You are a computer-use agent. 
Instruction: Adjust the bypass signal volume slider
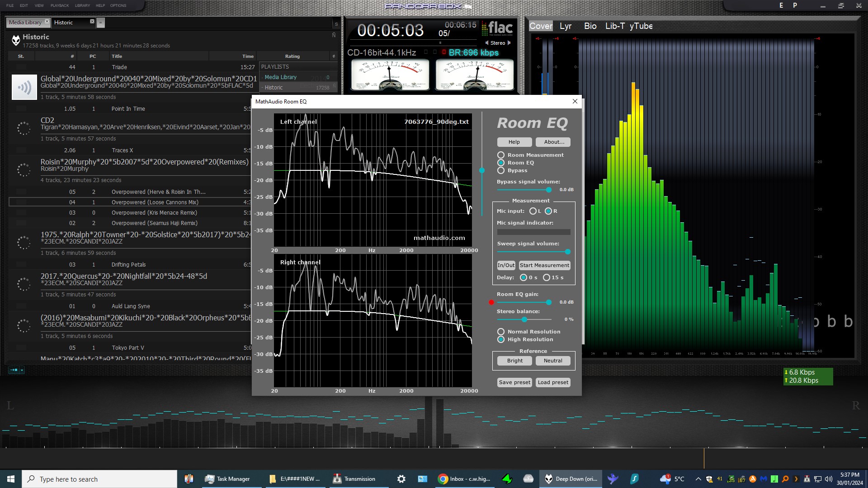pos(548,190)
